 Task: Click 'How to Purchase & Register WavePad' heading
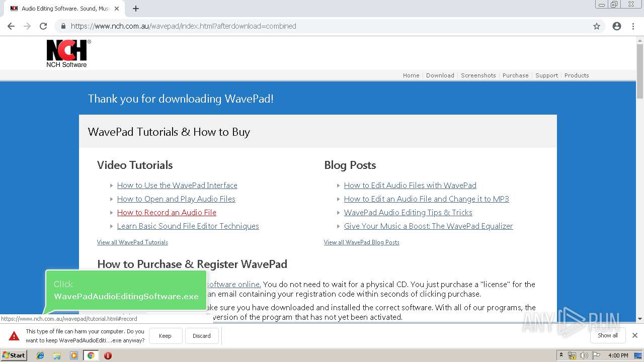[192, 264]
